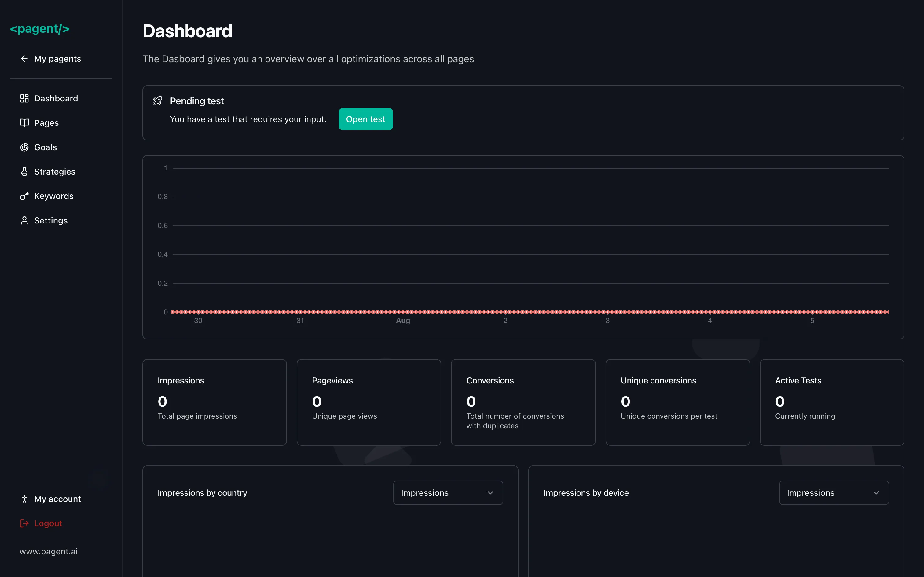Image resolution: width=924 pixels, height=577 pixels.
Task: Click chevron arrow in country Impressions selector
Action: (x=490, y=493)
